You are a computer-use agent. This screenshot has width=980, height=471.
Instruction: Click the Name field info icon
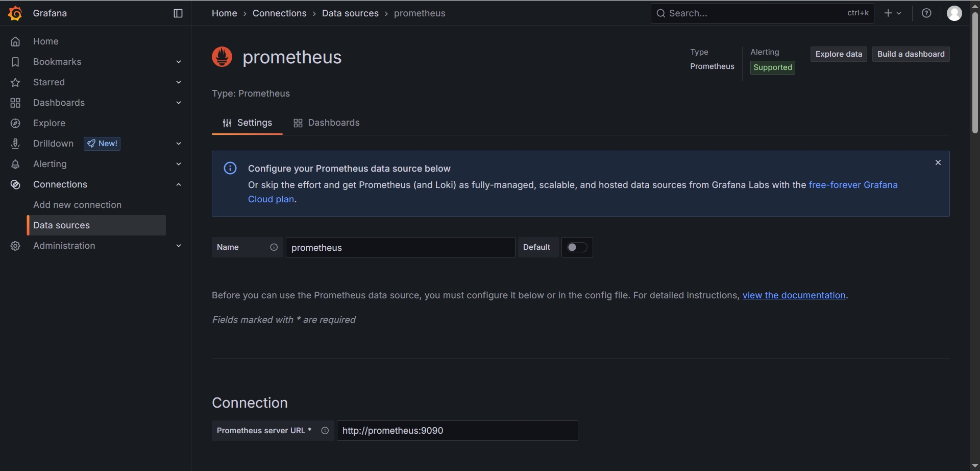[x=274, y=247]
